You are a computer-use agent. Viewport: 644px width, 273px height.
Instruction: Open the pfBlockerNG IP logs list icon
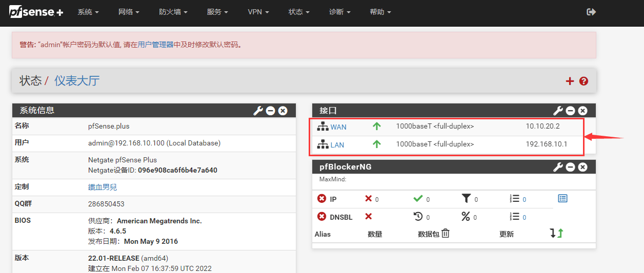coord(562,198)
